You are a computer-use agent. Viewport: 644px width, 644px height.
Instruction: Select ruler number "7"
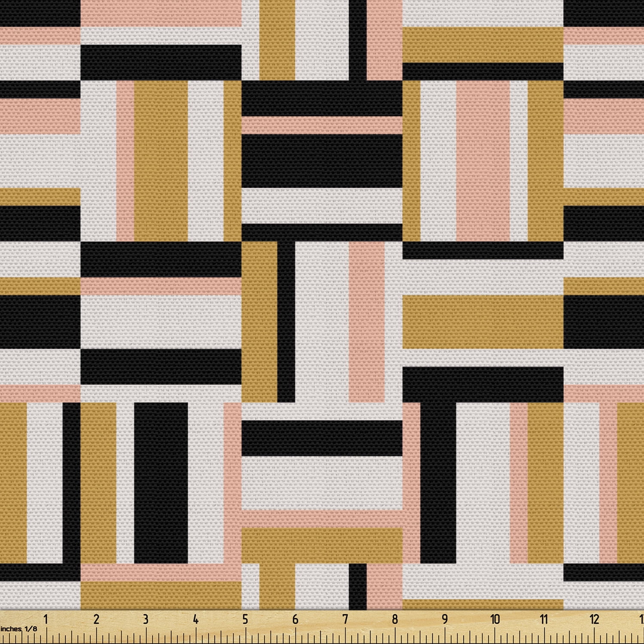[x=345, y=619]
